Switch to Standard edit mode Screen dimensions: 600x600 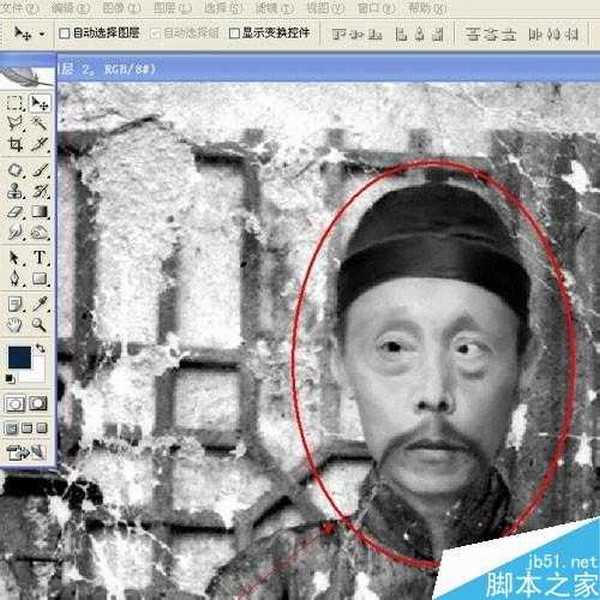coord(15,404)
